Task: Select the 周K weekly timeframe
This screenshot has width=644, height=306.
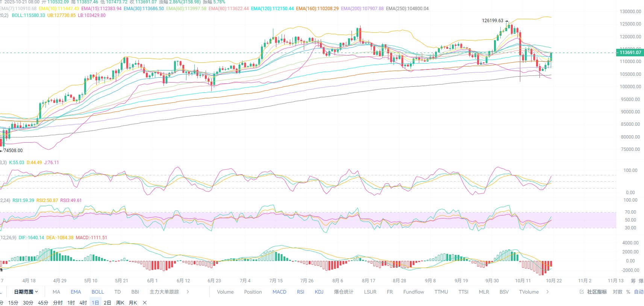Action: pos(120,303)
